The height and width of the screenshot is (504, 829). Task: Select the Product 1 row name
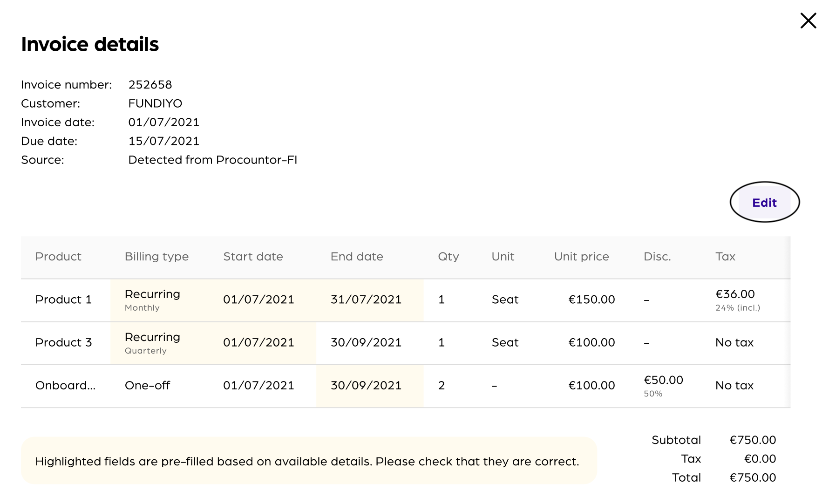(63, 300)
